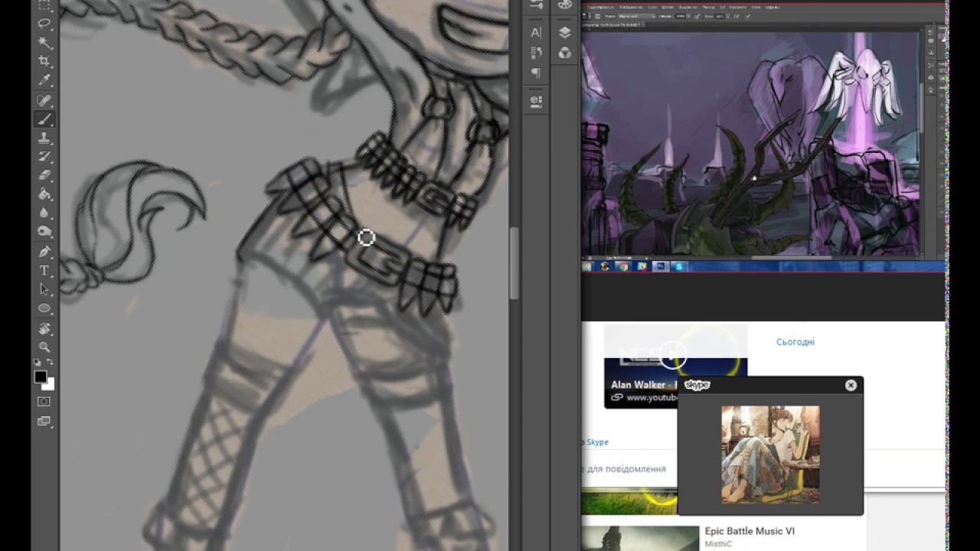Viewport: 980px width, 551px height.
Task: Open the foreground color swatch
Action: 40,377
